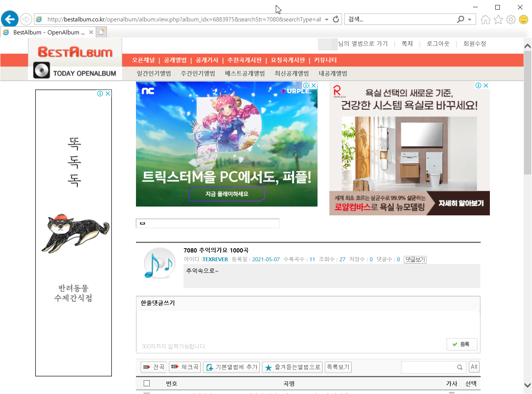
Task: Expand the address bar dropdown arrow
Action: [x=327, y=20]
